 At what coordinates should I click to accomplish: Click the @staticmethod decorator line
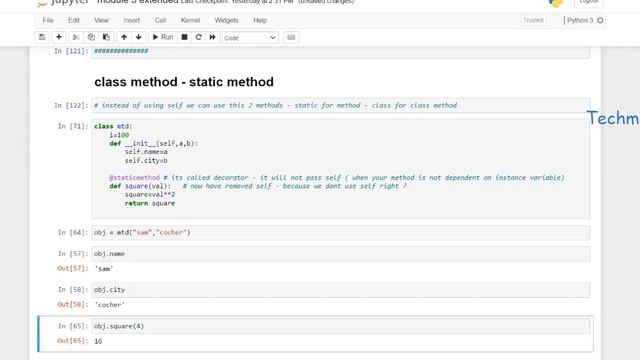click(x=337, y=178)
